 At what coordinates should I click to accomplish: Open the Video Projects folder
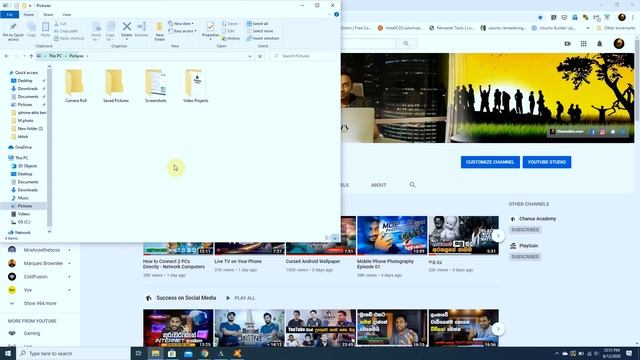(x=196, y=85)
